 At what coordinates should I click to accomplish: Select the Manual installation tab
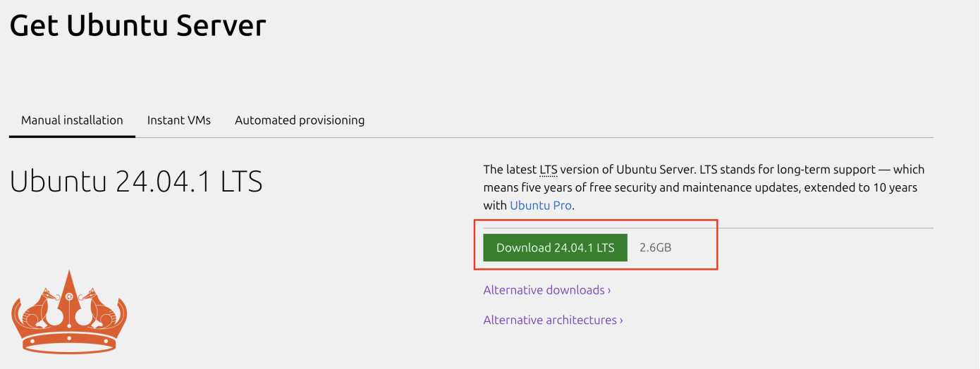pyautogui.click(x=72, y=120)
